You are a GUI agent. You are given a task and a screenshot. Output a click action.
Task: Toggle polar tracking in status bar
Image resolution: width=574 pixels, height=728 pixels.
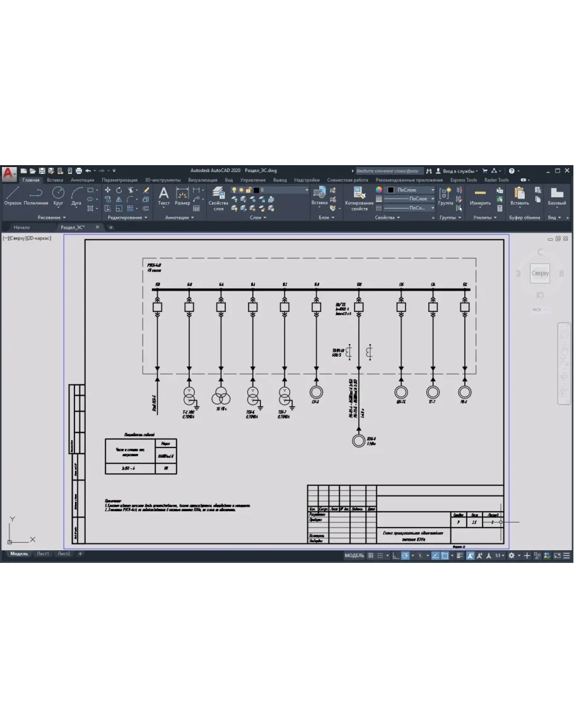(406, 555)
